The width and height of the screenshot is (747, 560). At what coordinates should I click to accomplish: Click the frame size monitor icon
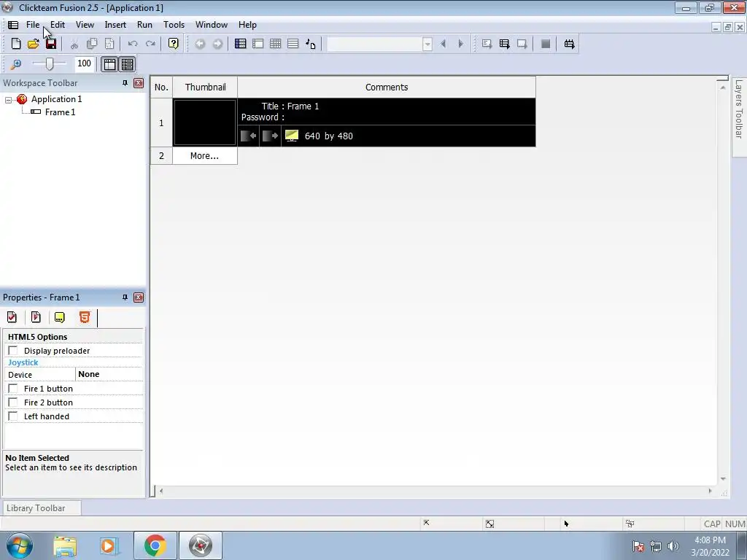pyautogui.click(x=292, y=136)
